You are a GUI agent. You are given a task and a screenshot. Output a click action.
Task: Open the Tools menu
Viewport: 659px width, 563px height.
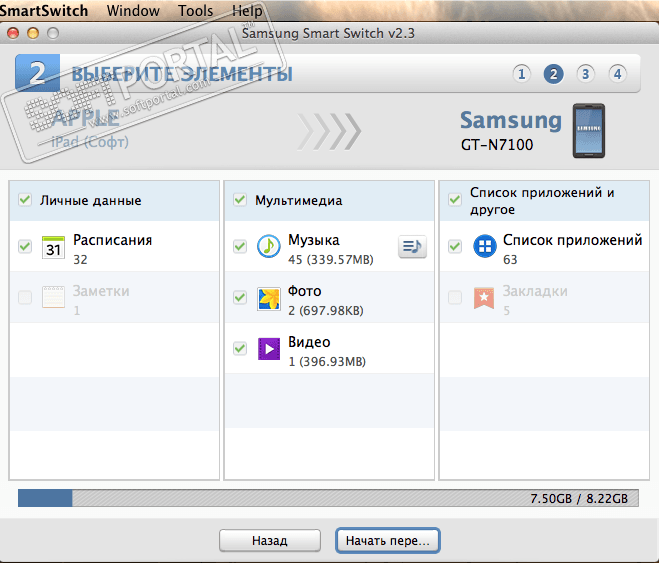[195, 10]
